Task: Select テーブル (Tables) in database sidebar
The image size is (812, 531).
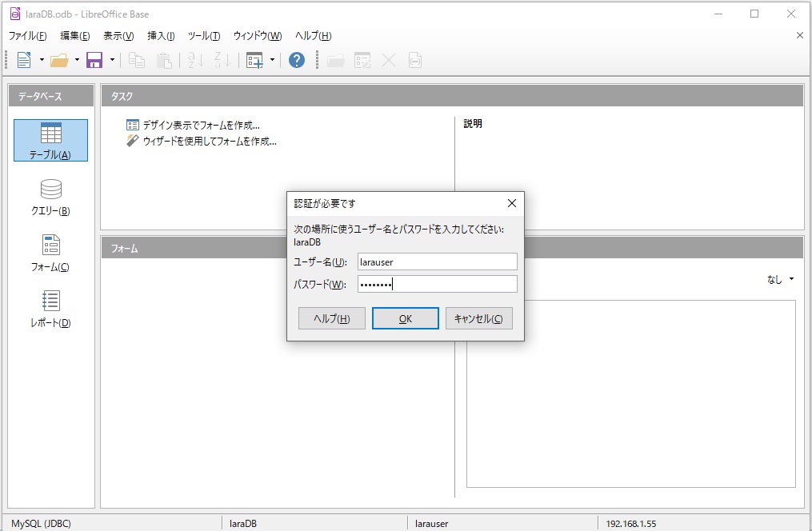Action: tap(50, 141)
